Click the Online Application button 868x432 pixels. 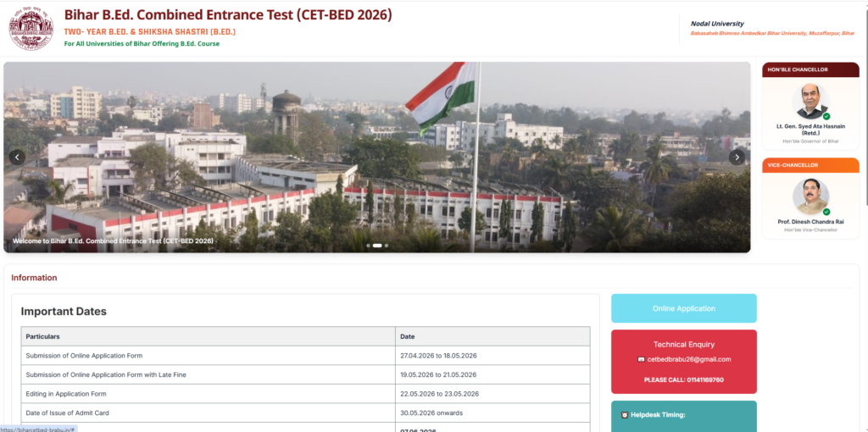[684, 308]
